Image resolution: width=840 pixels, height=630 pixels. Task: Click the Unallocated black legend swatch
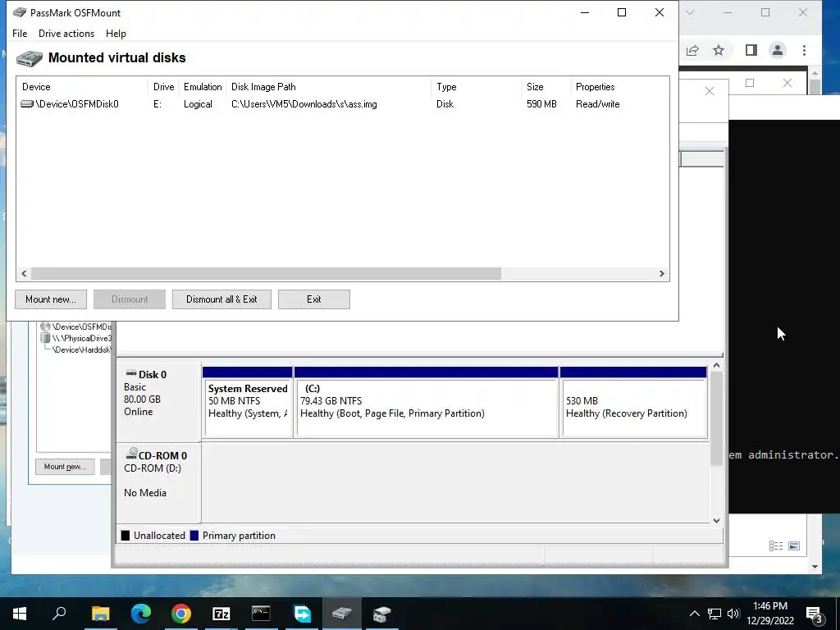pos(126,535)
